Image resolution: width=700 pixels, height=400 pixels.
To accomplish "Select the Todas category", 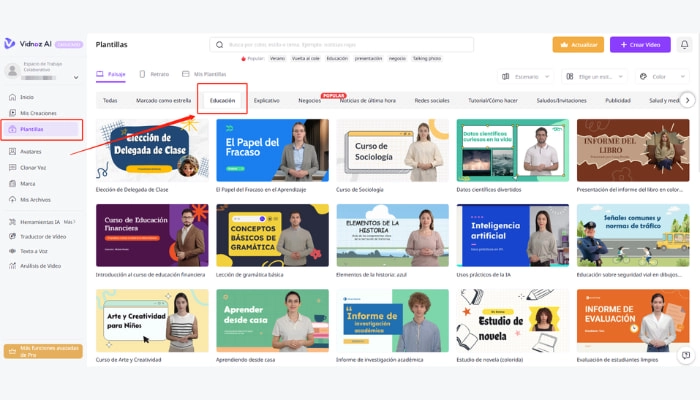I will coord(110,100).
